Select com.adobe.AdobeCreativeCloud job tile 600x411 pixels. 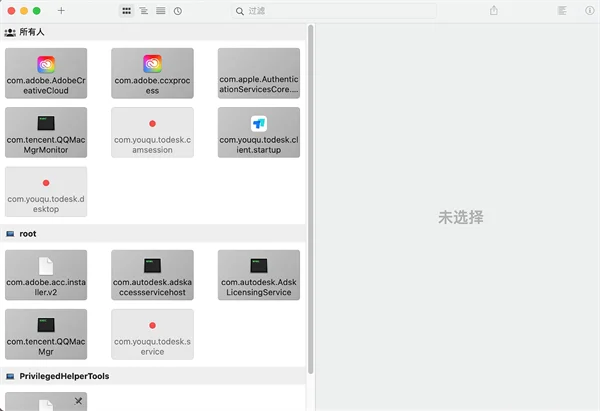[46, 73]
